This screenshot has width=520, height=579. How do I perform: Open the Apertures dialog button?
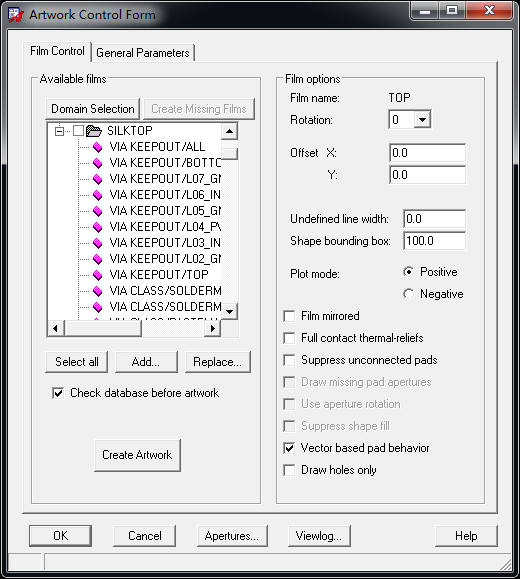(x=232, y=536)
